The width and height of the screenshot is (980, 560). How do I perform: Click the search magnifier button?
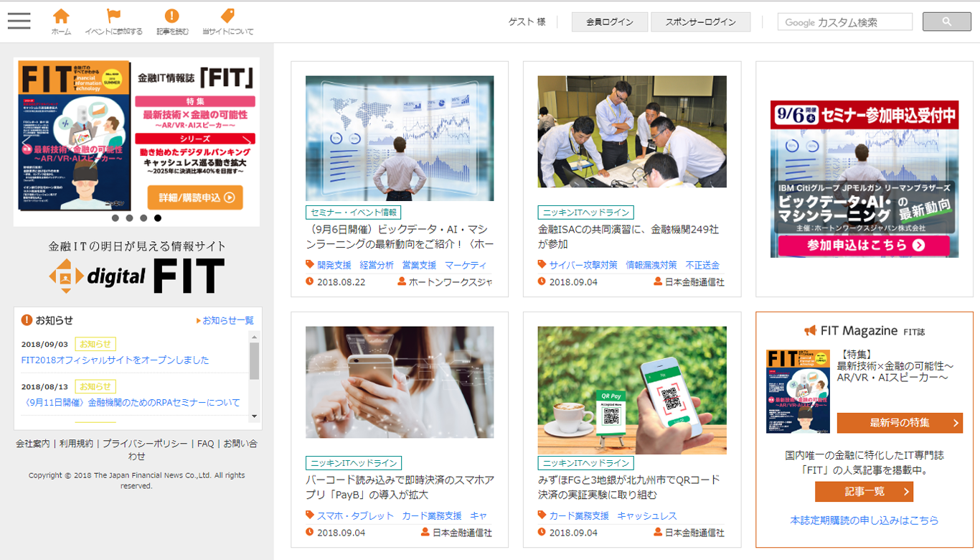pyautogui.click(x=946, y=22)
